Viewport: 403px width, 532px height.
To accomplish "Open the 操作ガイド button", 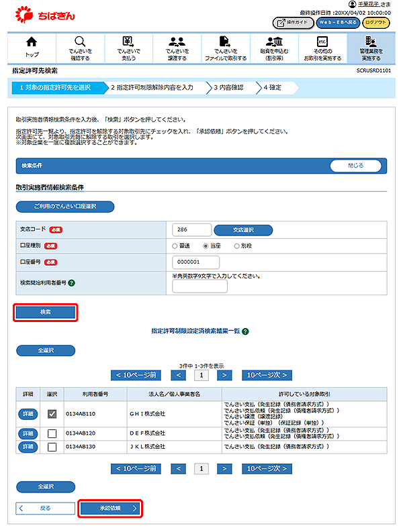I will (294, 23).
